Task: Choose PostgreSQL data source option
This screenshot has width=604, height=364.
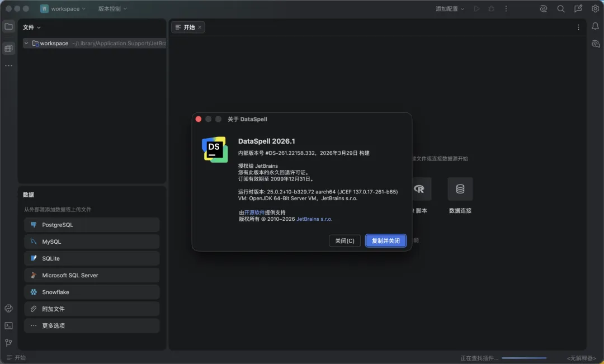Action: tap(92, 225)
